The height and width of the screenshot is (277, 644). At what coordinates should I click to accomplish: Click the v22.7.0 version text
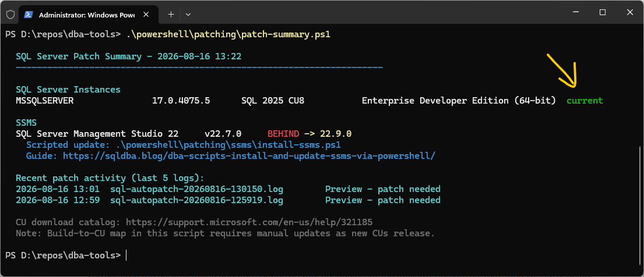pos(223,134)
